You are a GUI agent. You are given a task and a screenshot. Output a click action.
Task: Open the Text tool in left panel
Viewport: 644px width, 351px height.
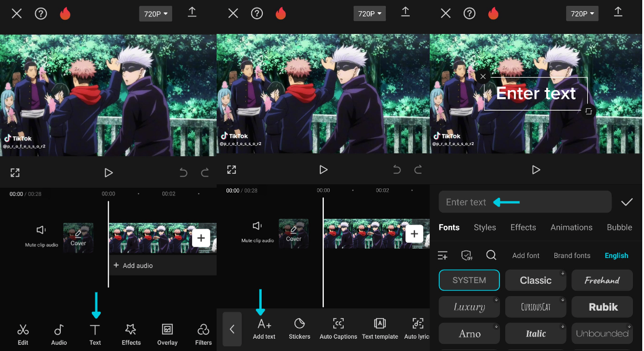click(95, 335)
